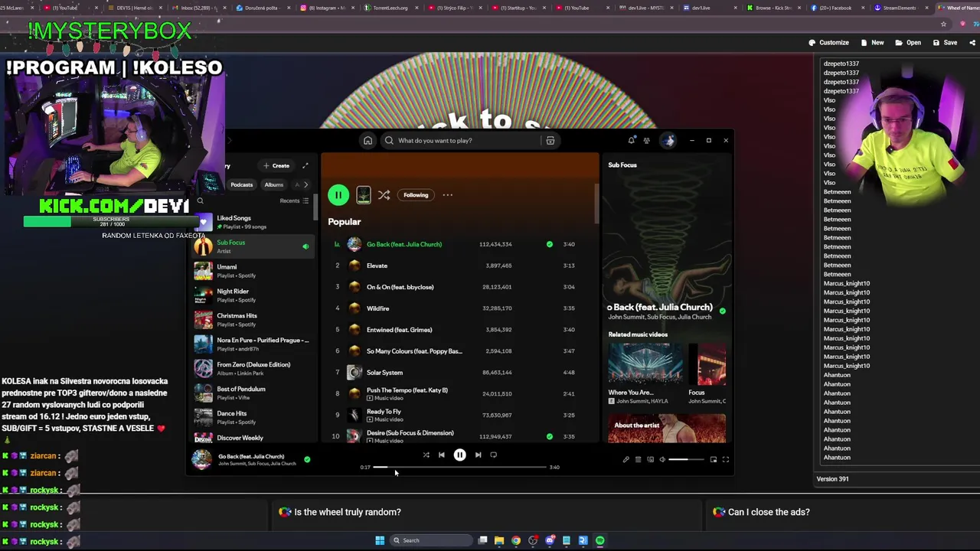This screenshot has width=980, height=551.
Task: Open Spotify notifications bell
Action: pos(631,141)
